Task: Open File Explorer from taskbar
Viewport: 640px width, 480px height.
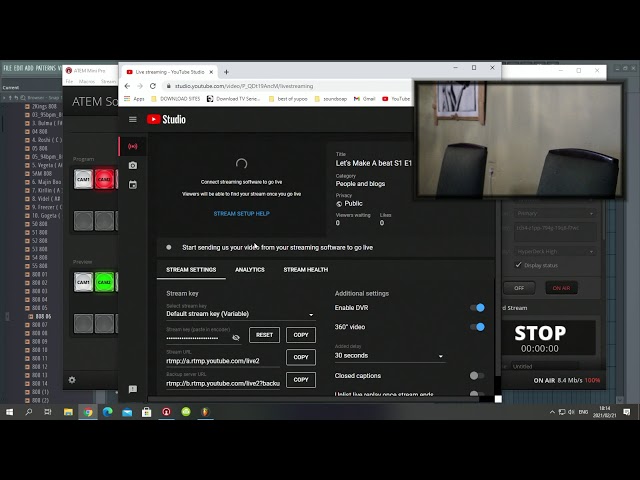Action: [x=68, y=412]
